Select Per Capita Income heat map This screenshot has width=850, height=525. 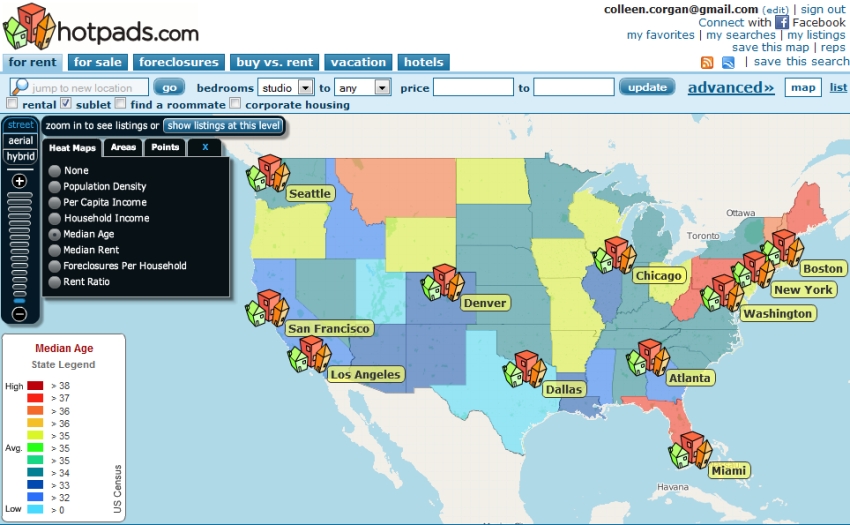pyautogui.click(x=54, y=203)
